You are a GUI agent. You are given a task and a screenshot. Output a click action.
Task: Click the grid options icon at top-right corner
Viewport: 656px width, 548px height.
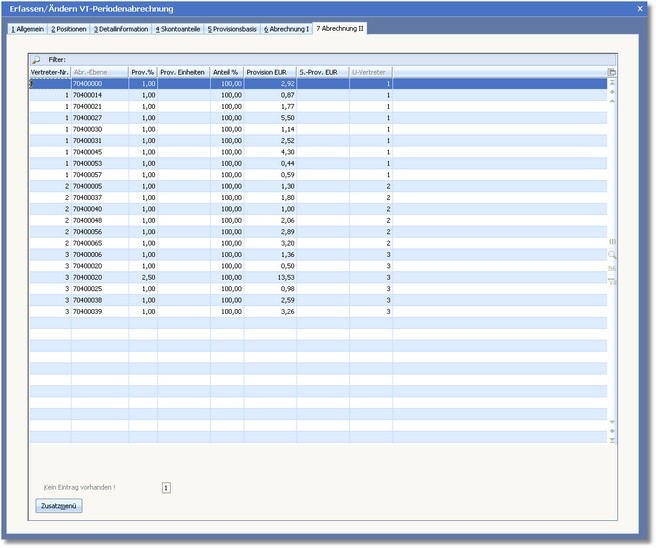(x=612, y=72)
